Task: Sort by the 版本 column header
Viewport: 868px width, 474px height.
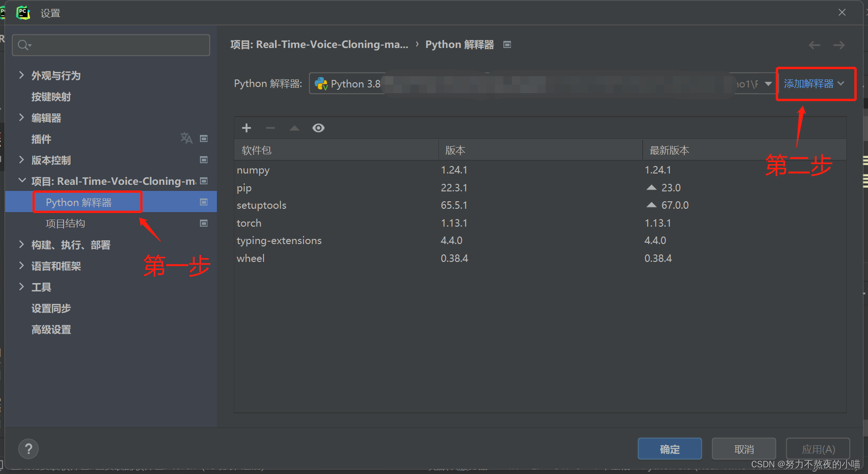Action: (x=541, y=150)
